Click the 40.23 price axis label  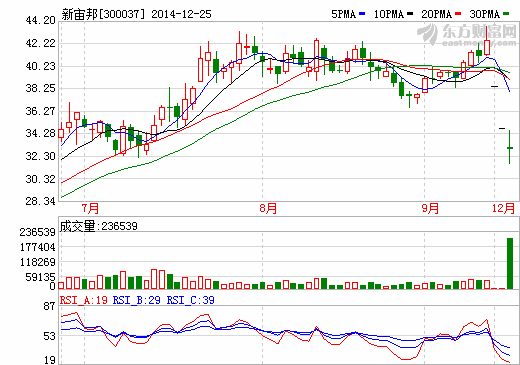click(x=40, y=66)
